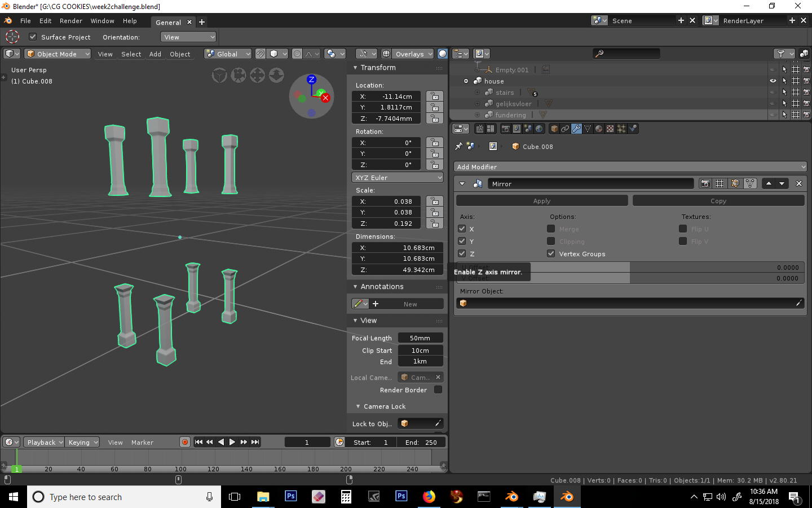Viewport: 812px width, 508px height.
Task: Click the viewport shading sphere button
Action: 443,54
